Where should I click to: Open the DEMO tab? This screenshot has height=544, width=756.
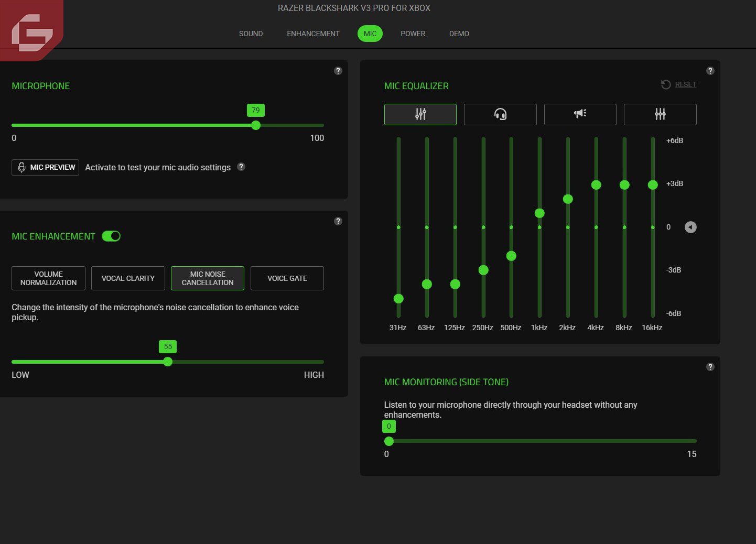click(459, 34)
